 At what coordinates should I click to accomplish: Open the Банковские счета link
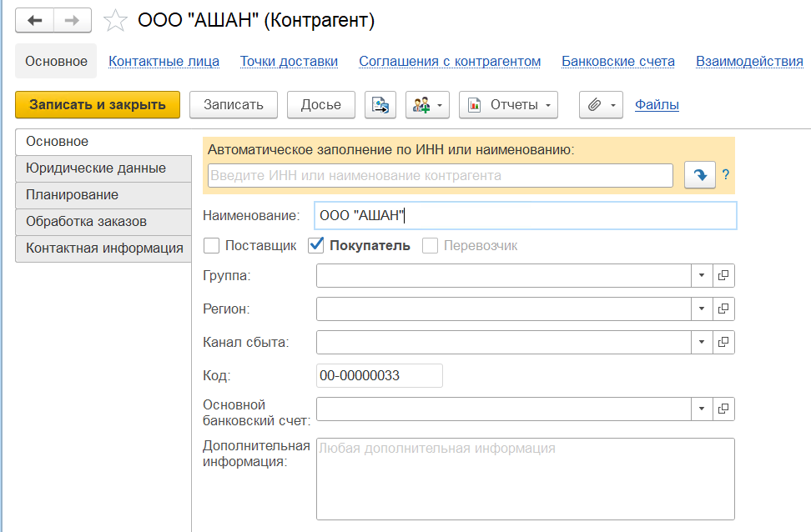[x=617, y=62]
